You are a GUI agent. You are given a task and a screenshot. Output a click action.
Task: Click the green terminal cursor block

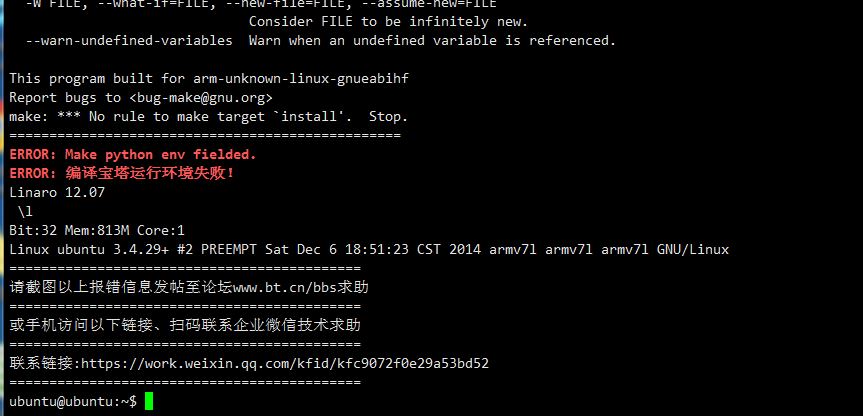click(149, 401)
